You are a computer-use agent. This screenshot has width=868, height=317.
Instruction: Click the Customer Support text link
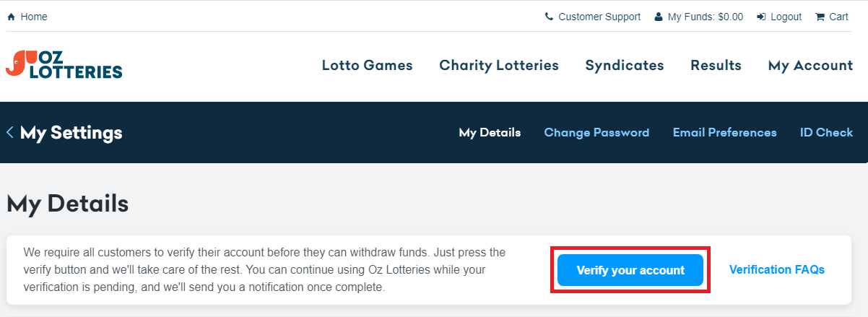(x=599, y=17)
